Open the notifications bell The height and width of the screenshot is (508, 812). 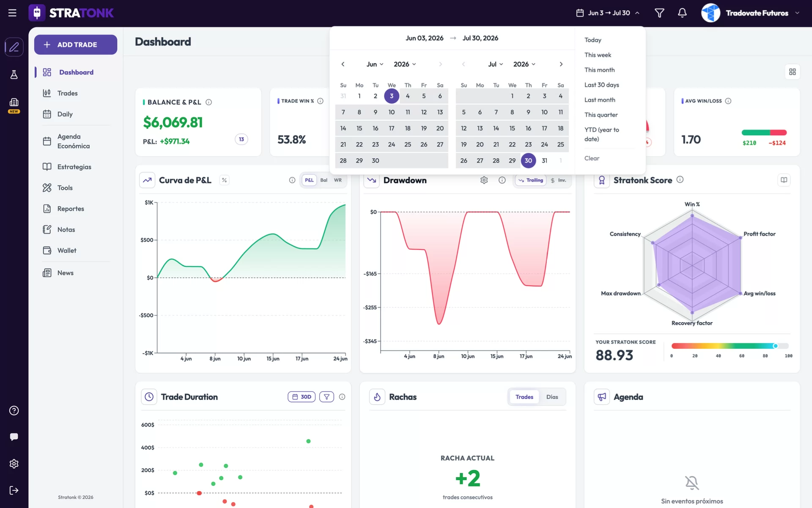pos(682,13)
